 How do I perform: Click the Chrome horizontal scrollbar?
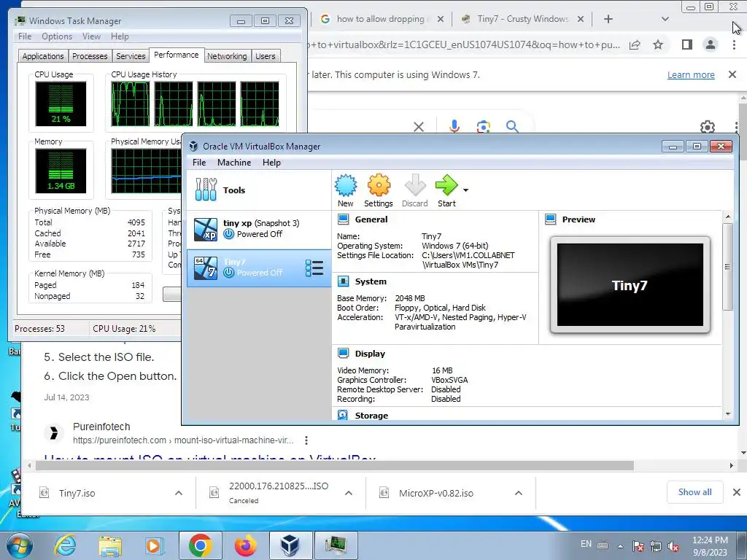pos(334,465)
